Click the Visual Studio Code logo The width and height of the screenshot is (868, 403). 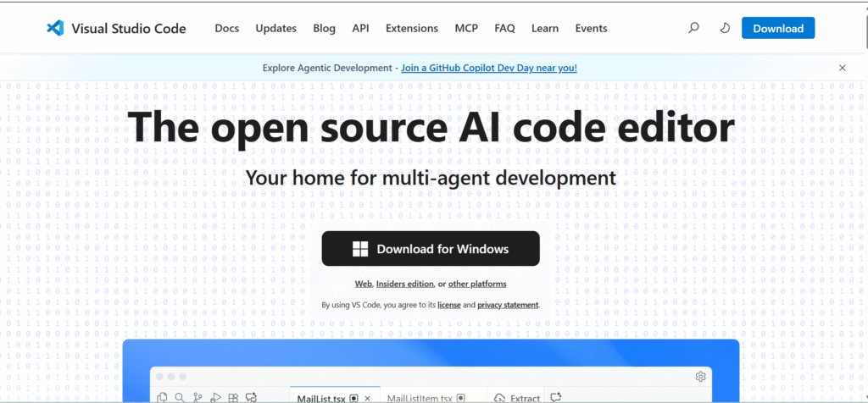click(x=56, y=28)
